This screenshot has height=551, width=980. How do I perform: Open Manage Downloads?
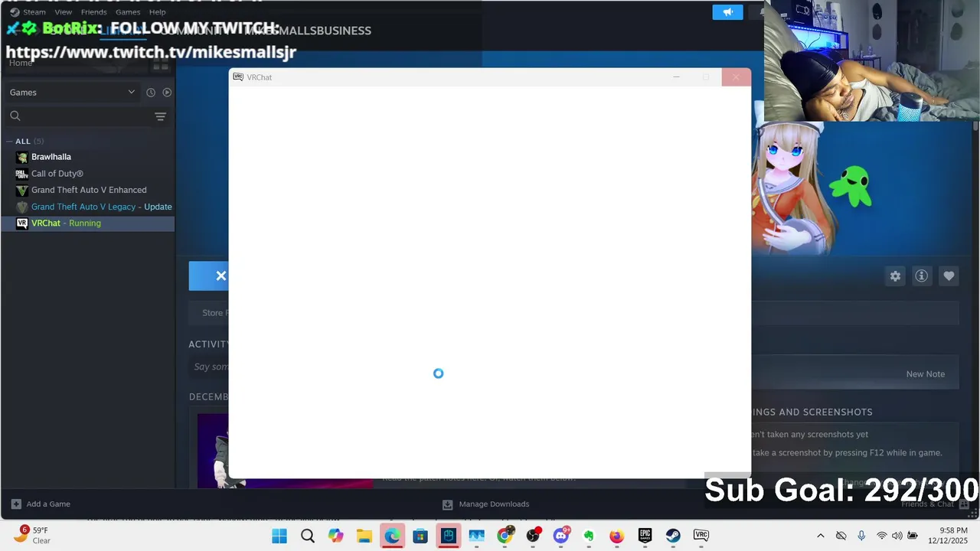tap(486, 504)
